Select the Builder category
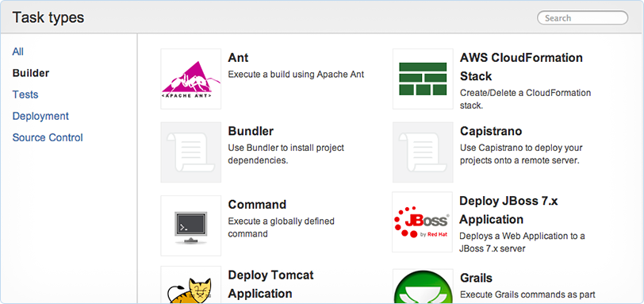The image size is (644, 304). click(x=31, y=73)
